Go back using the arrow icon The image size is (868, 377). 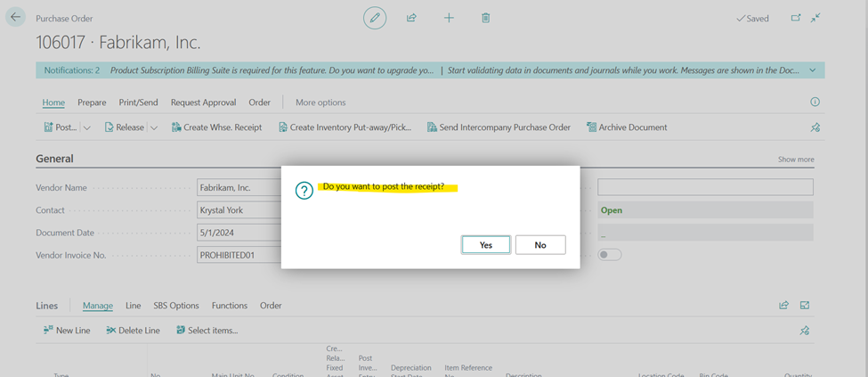coord(15,17)
